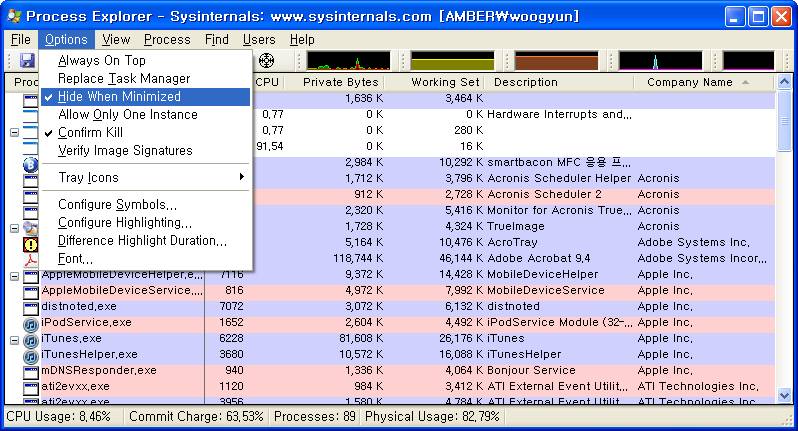Click the Find Window's Process crosshair icon
Image resolution: width=798 pixels, height=431 pixels.
coord(266,61)
